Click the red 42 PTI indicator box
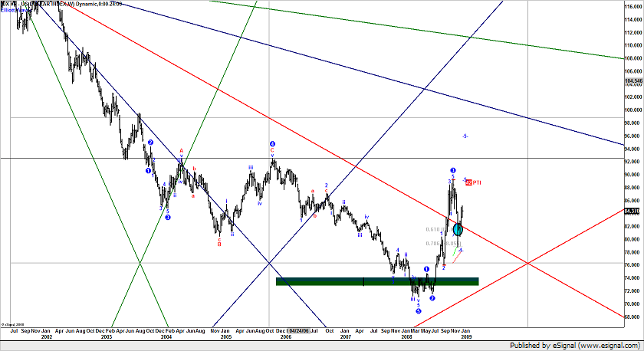 (468, 182)
